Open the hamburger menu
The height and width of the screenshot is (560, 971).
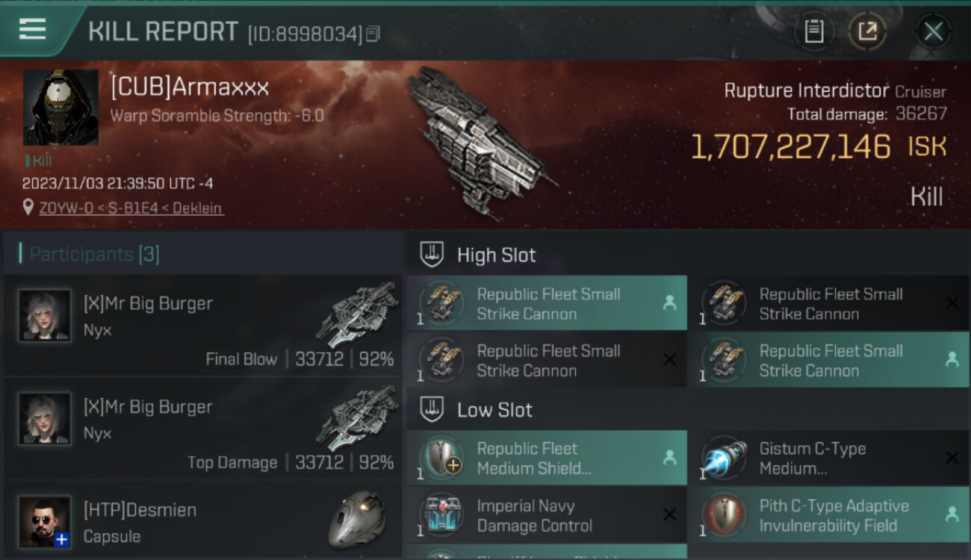pos(33,29)
